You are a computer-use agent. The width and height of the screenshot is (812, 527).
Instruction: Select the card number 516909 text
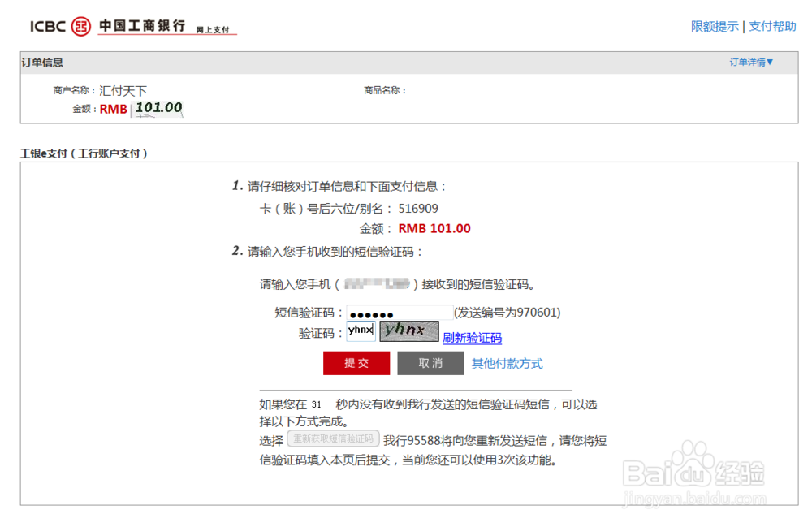pos(418,209)
